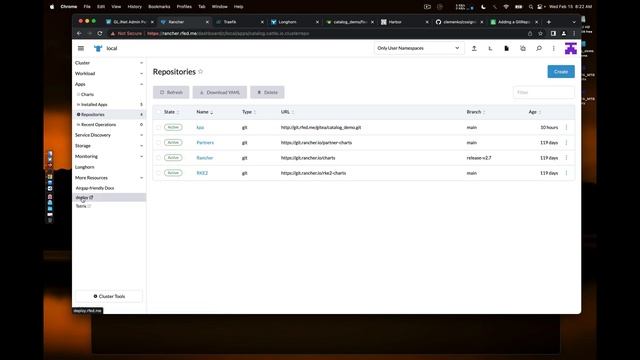Open macOS Spotlight search icon
This screenshot has width=640, height=360.
(531, 7)
